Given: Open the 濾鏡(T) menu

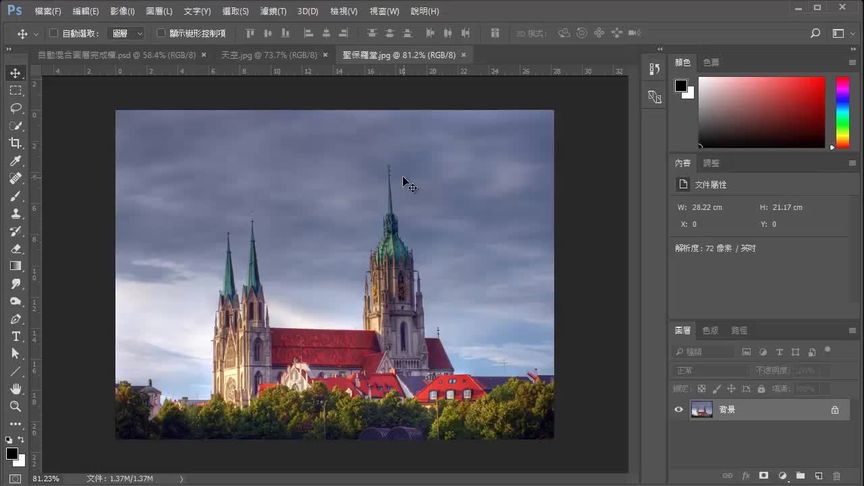Looking at the screenshot, I should 272,11.
